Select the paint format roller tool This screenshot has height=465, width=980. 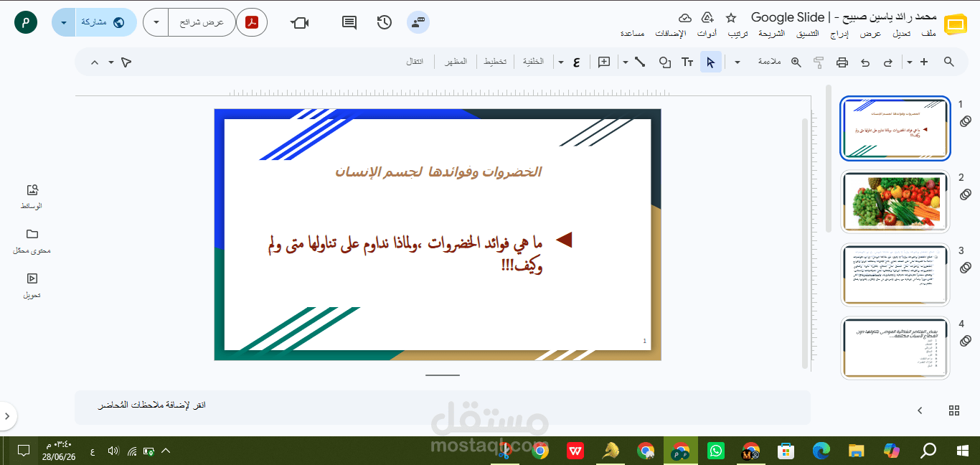819,62
